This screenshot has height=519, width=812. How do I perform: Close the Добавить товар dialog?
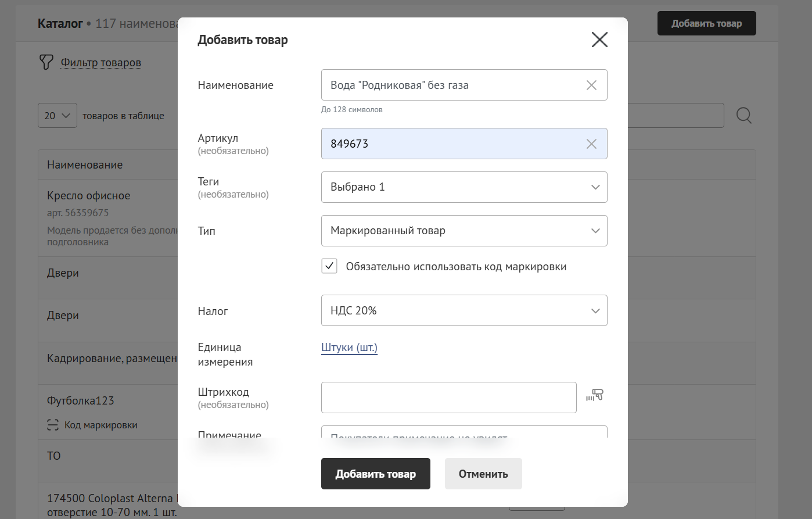[x=599, y=40]
